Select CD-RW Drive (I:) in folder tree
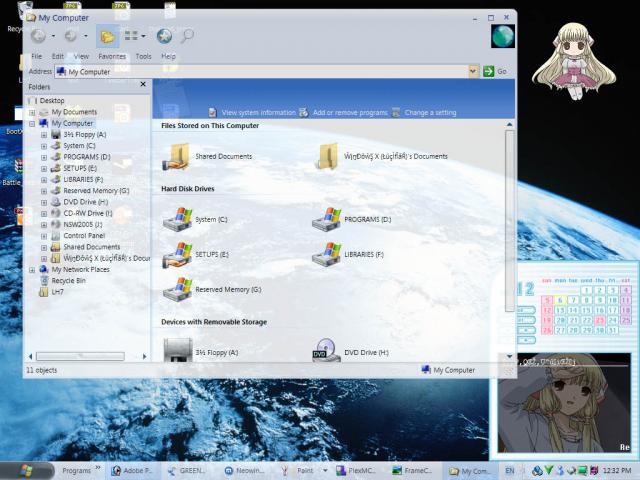The image size is (640, 480). (x=87, y=213)
